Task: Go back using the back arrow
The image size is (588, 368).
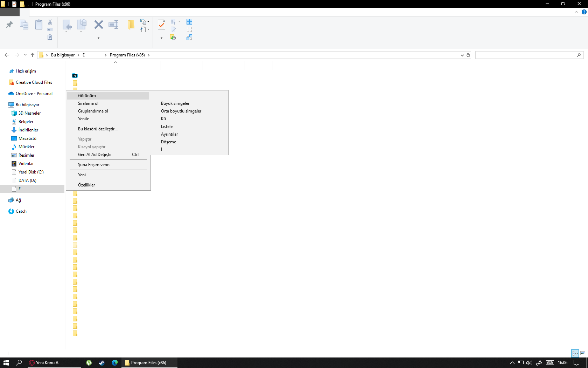Action: coord(7,55)
